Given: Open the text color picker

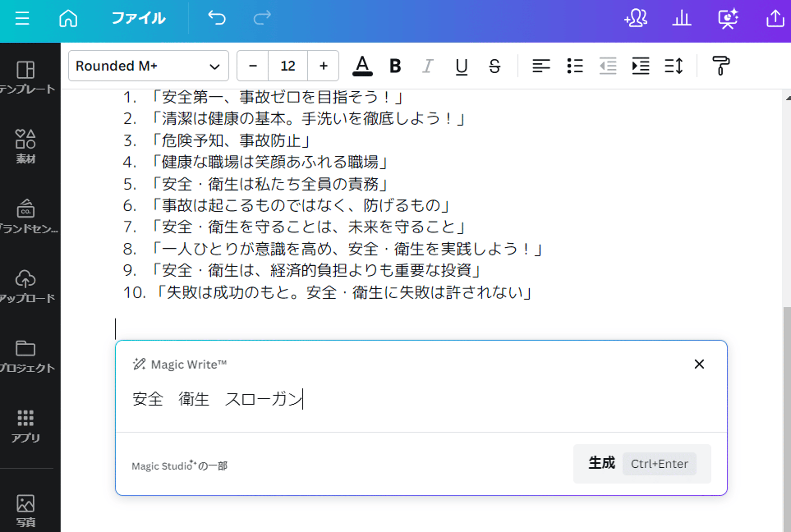Looking at the screenshot, I should pyautogui.click(x=362, y=66).
